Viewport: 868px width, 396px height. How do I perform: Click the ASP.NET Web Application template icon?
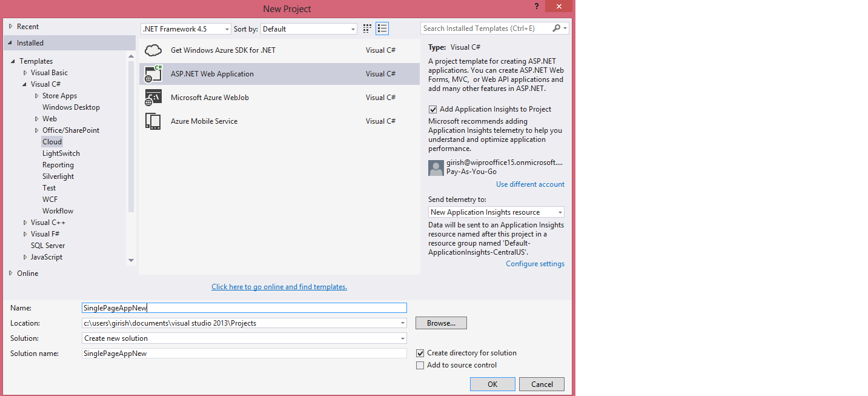coord(153,74)
